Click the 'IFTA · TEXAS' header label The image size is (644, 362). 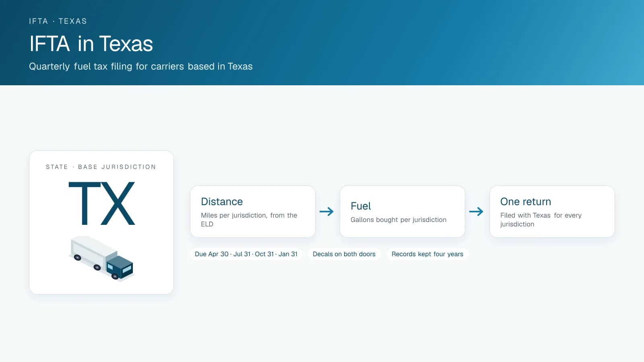[58, 21]
